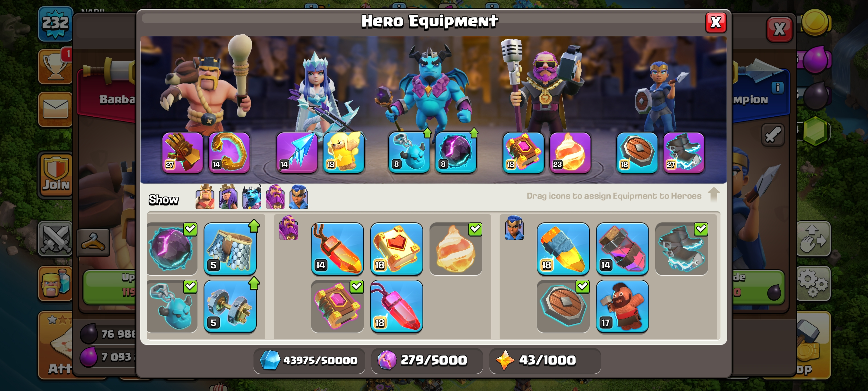Select the level 18 Rage Gem equipment
The image size is (868, 391).
coord(396,306)
